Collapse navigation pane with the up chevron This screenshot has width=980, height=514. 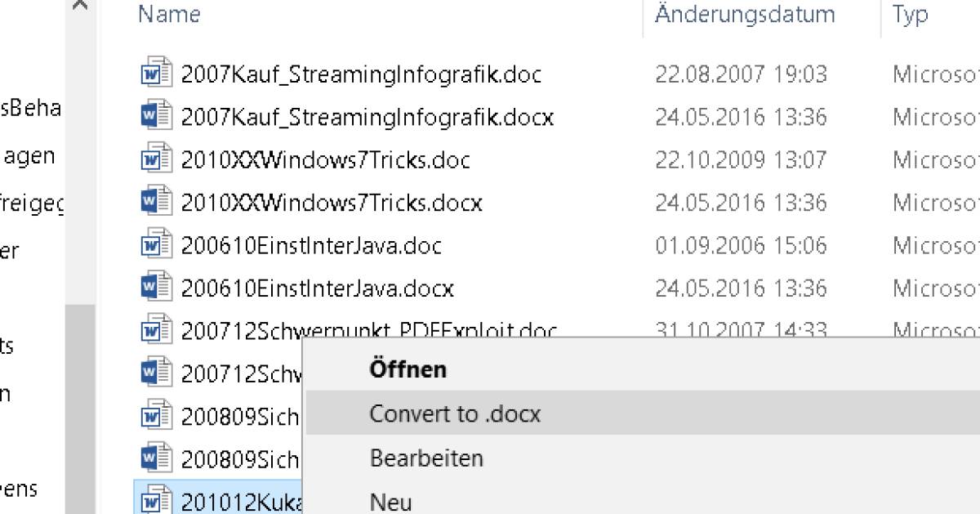(x=80, y=5)
